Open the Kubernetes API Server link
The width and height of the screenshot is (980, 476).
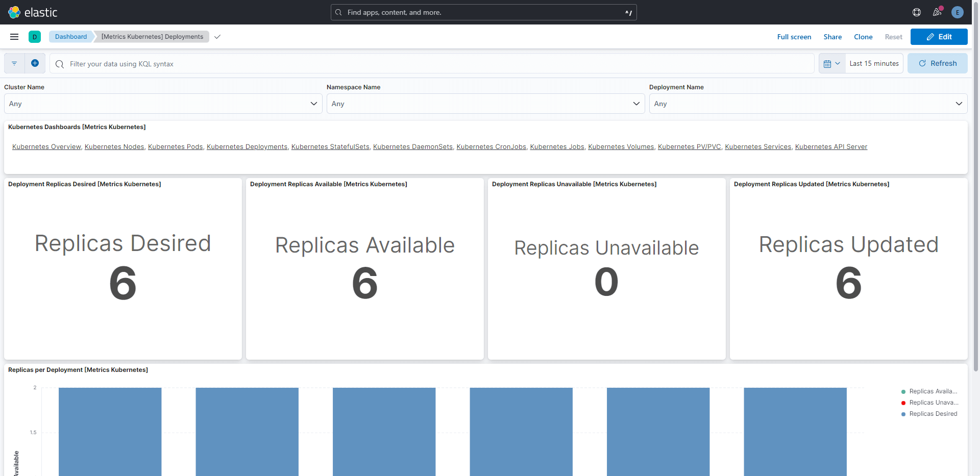(x=831, y=147)
